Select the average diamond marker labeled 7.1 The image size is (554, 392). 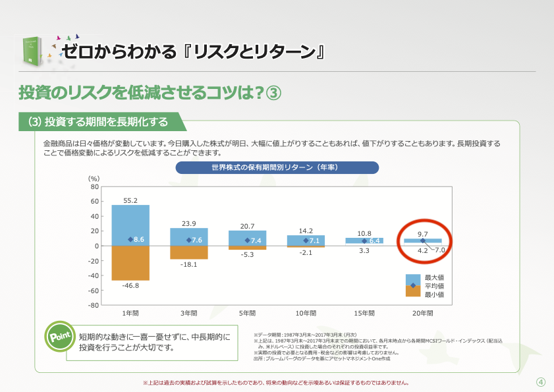click(x=306, y=240)
